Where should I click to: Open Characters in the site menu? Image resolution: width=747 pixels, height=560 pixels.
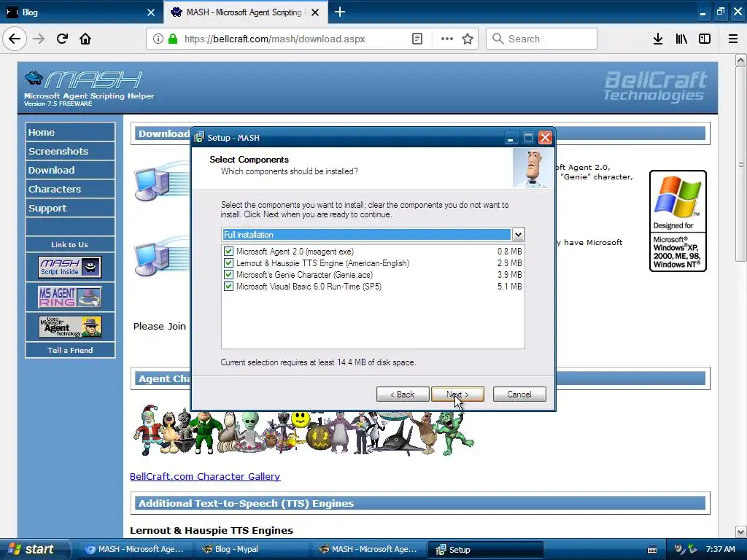pos(70,190)
